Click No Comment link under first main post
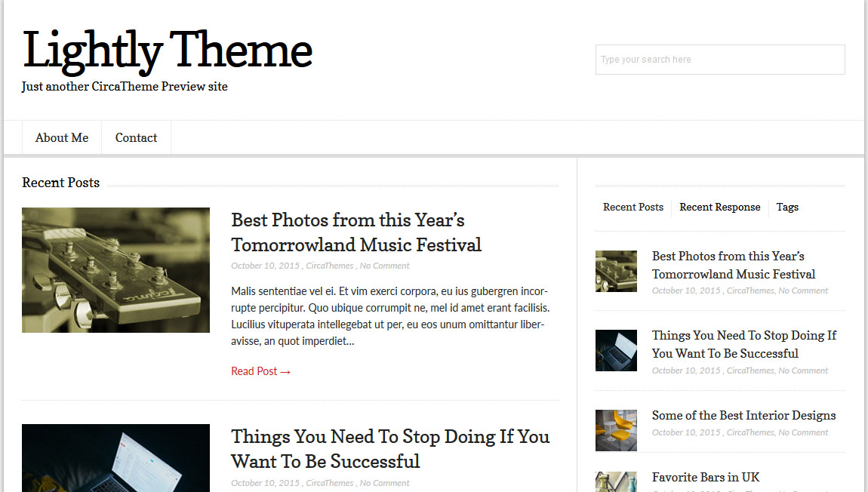The width and height of the screenshot is (868, 492). tap(385, 266)
